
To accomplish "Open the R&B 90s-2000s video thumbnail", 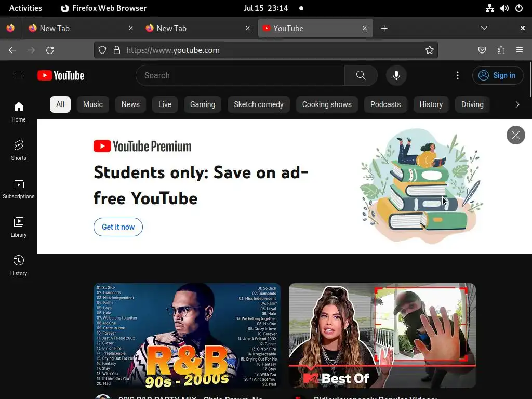I will pyautogui.click(x=187, y=336).
